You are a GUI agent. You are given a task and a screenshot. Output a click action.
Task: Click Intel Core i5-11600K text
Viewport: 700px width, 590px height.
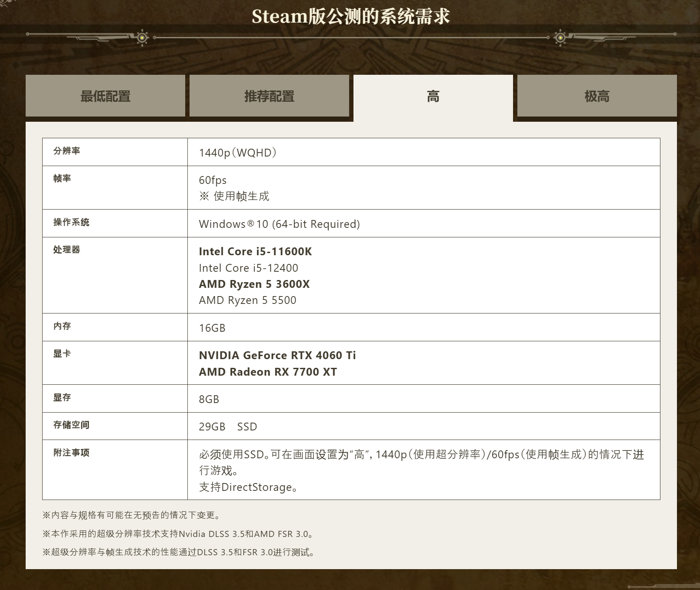tap(255, 251)
